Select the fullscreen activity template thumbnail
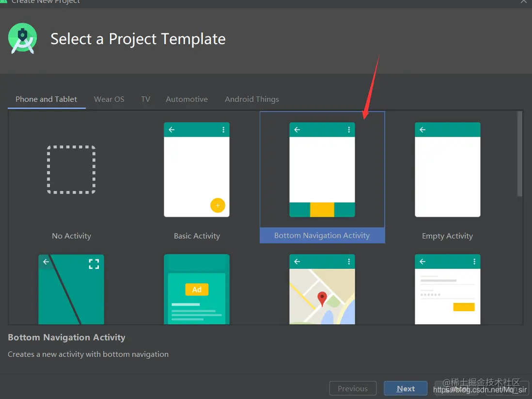 coord(71,289)
